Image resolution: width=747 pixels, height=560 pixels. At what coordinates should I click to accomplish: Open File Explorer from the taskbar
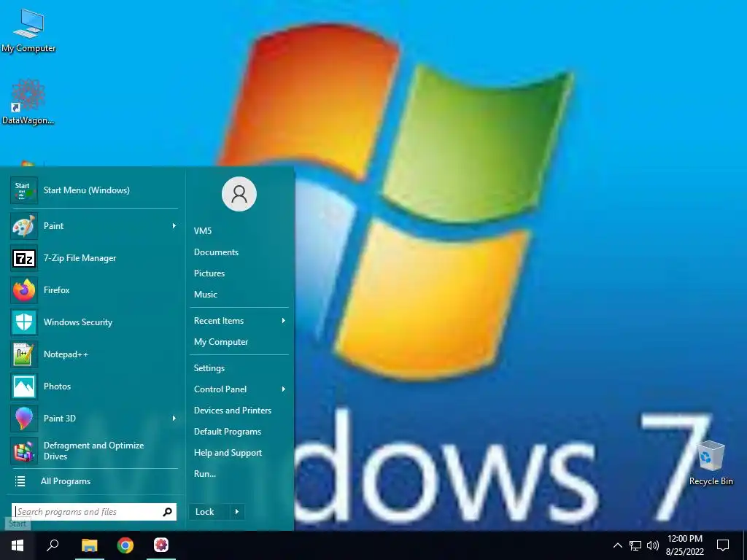point(89,545)
